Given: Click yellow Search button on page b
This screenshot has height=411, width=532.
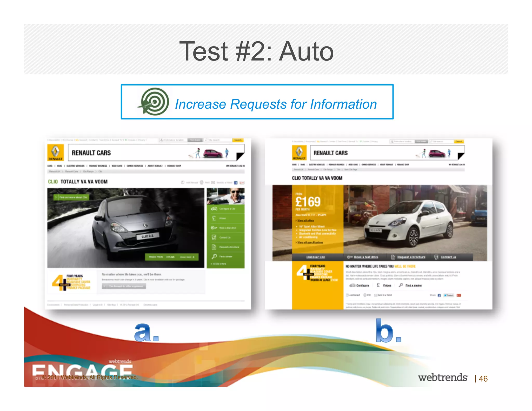Looking at the screenshot, I should tap(459, 141).
